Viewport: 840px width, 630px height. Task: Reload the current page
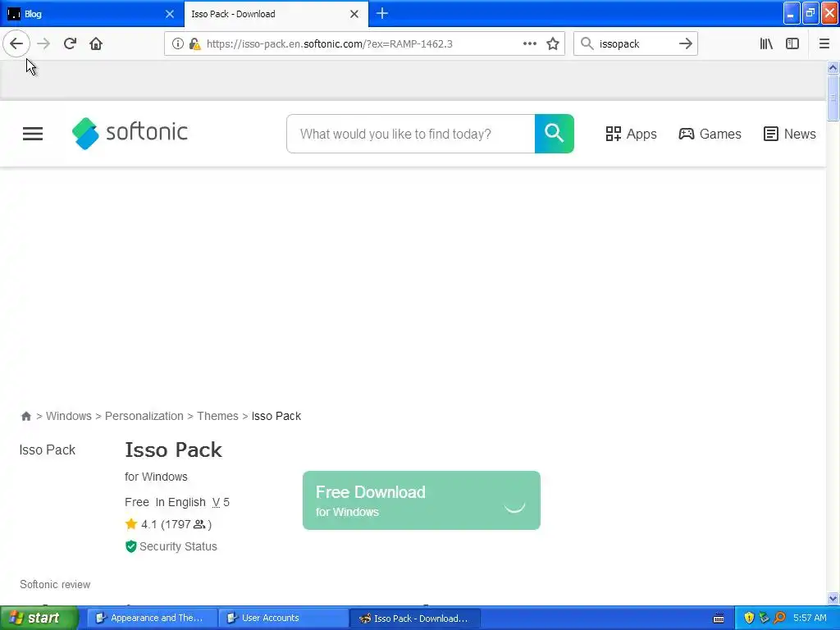pyautogui.click(x=71, y=43)
